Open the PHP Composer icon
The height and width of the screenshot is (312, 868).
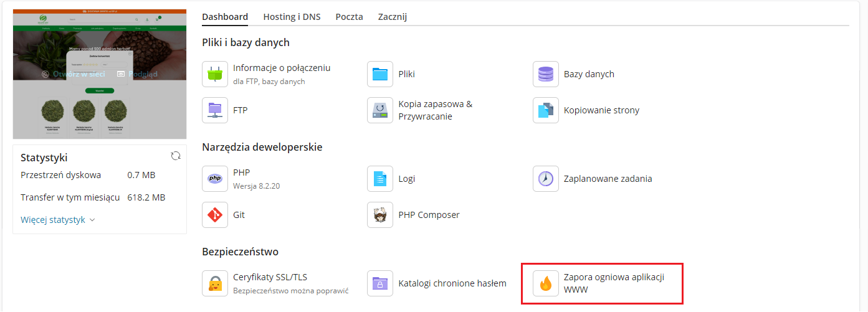[x=380, y=215]
